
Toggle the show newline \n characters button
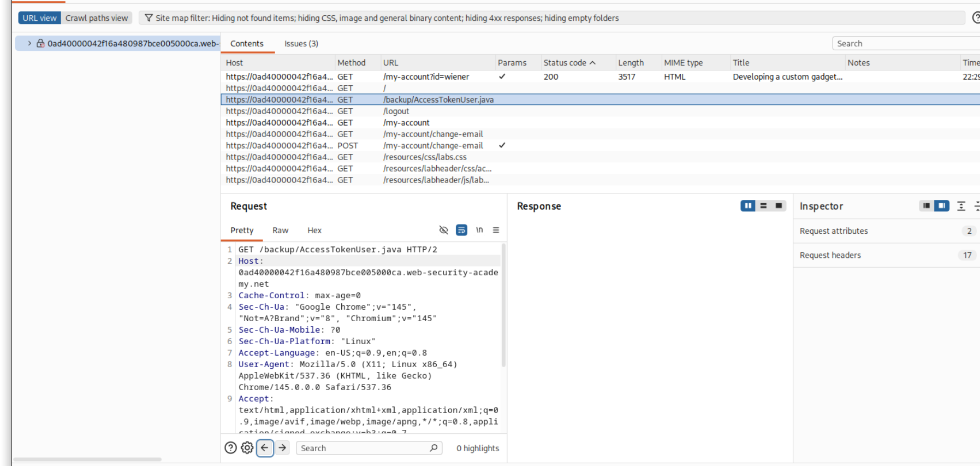click(x=479, y=230)
